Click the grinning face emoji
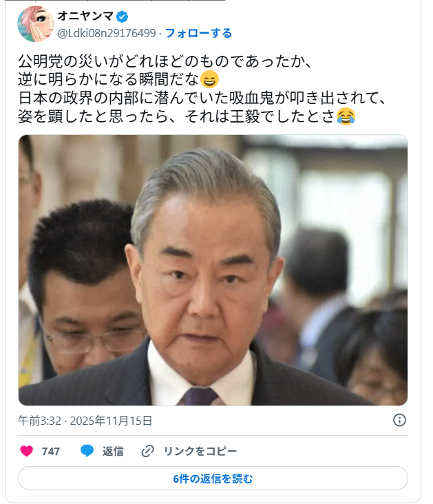 (209, 79)
